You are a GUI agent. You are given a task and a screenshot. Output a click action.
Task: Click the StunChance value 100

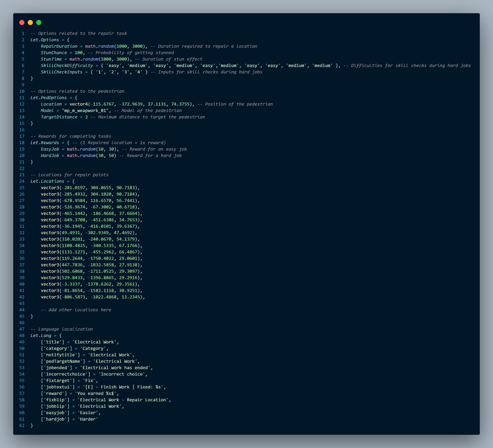click(x=78, y=53)
